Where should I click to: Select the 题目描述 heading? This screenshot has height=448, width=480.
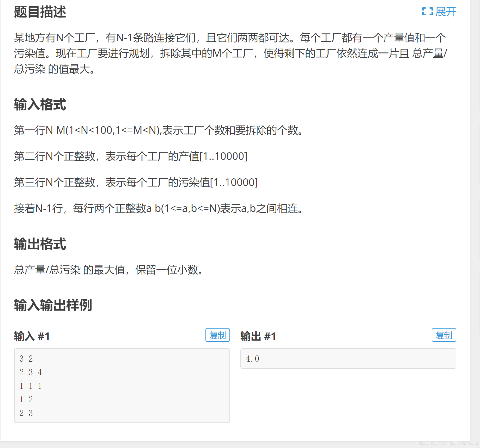(40, 12)
